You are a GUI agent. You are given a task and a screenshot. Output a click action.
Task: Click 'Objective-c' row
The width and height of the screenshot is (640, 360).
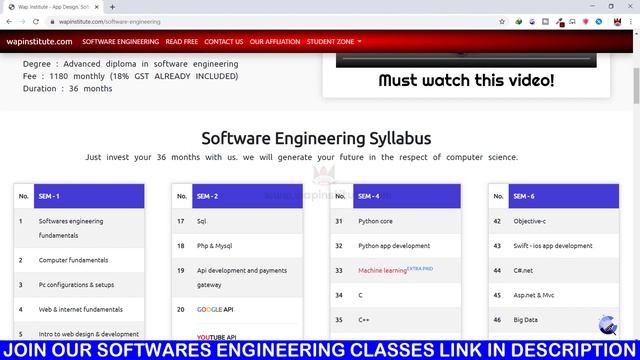point(553,221)
